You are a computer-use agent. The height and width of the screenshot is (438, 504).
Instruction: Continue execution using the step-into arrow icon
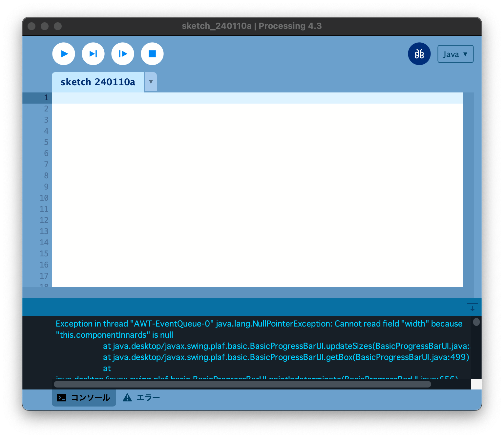(x=122, y=53)
